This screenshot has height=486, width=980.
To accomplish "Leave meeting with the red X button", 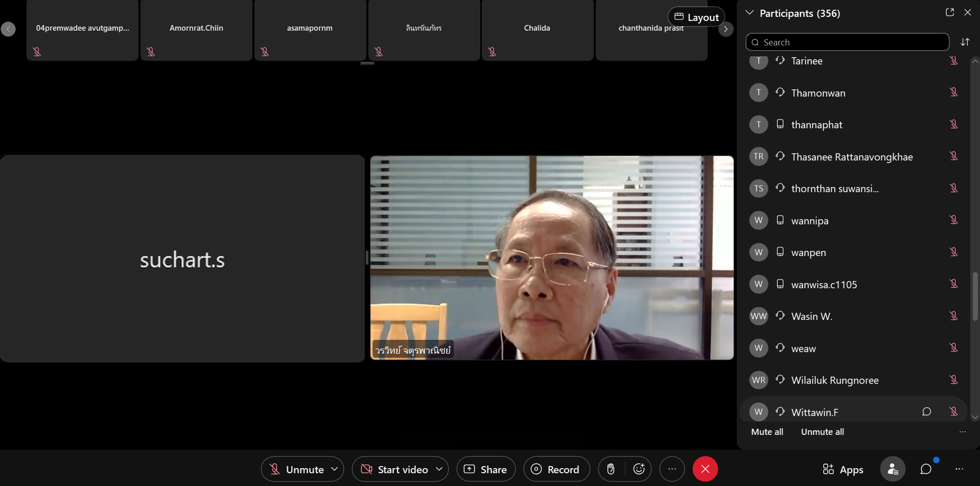I will [x=705, y=469].
